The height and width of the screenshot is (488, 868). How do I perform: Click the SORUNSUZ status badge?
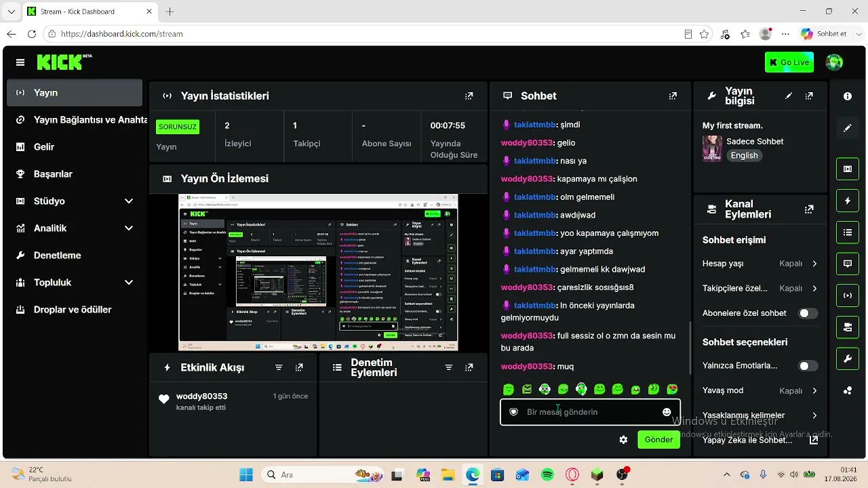click(178, 127)
